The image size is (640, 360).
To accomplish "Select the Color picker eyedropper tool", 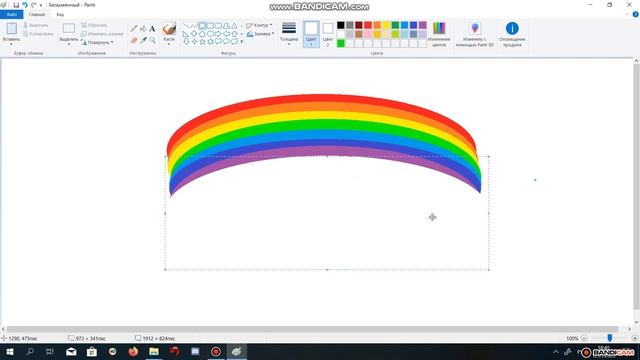I will [x=143, y=40].
